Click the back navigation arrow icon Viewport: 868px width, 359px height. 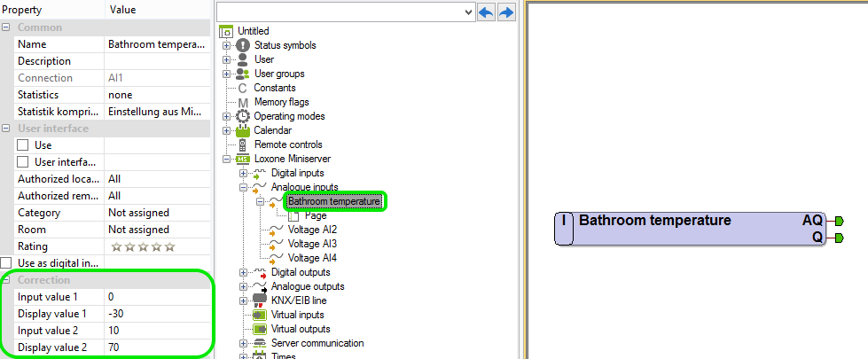[487, 12]
